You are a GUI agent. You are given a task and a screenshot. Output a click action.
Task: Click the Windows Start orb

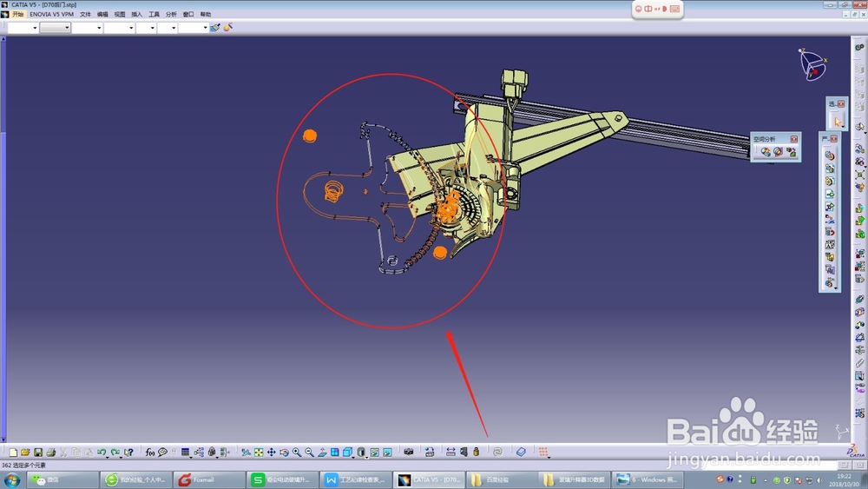(x=11, y=479)
